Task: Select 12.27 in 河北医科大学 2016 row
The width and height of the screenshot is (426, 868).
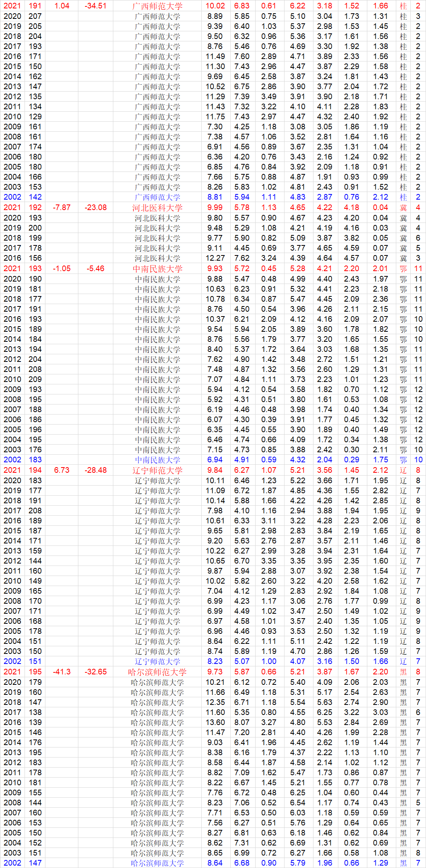Action: [215, 258]
